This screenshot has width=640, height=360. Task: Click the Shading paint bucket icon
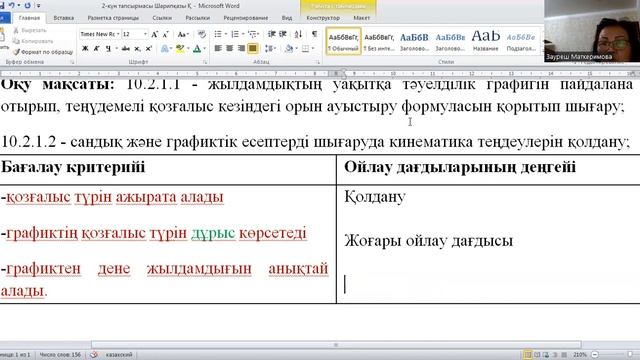(289, 49)
